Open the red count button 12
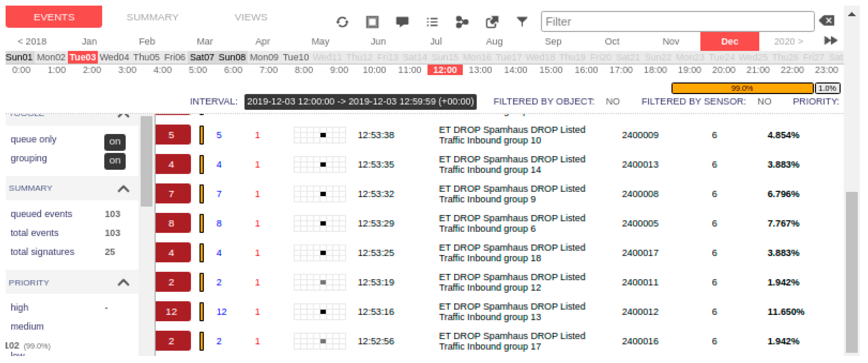 click(172, 312)
